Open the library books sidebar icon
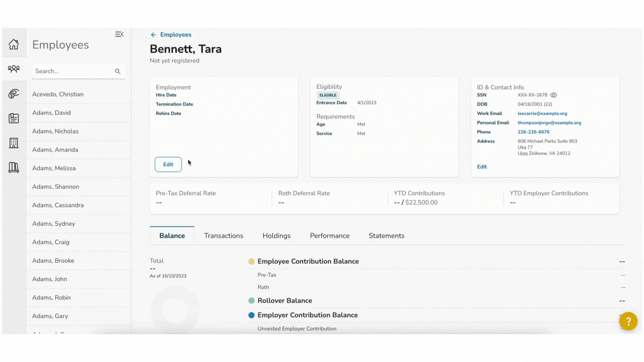Image resolution: width=644 pixels, height=362 pixels. click(x=14, y=167)
